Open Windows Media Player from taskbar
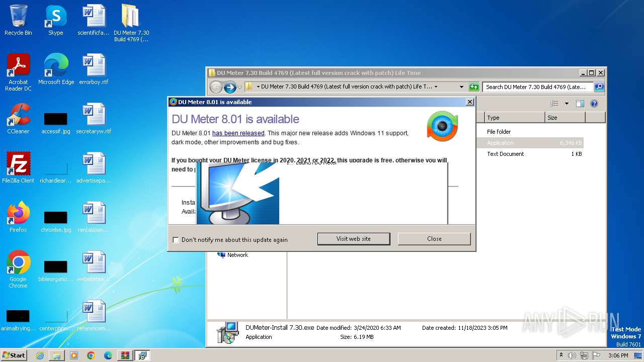The height and width of the screenshot is (362, 644). coord(74,355)
